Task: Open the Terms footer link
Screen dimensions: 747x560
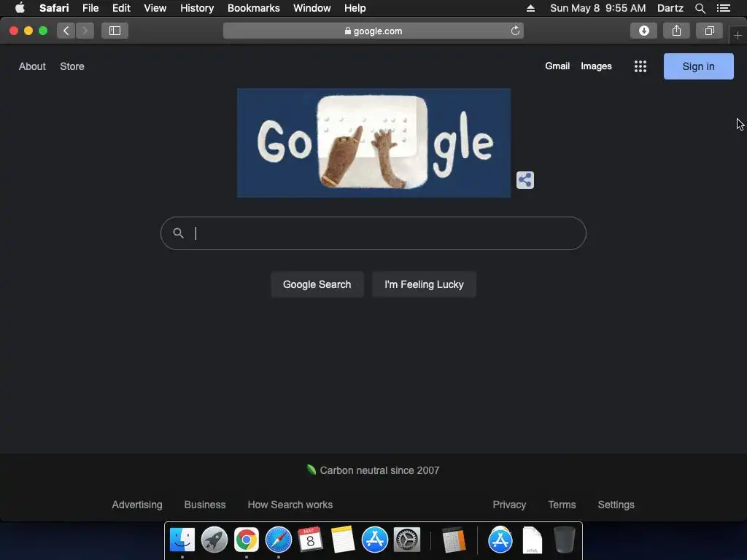Action: (x=562, y=505)
